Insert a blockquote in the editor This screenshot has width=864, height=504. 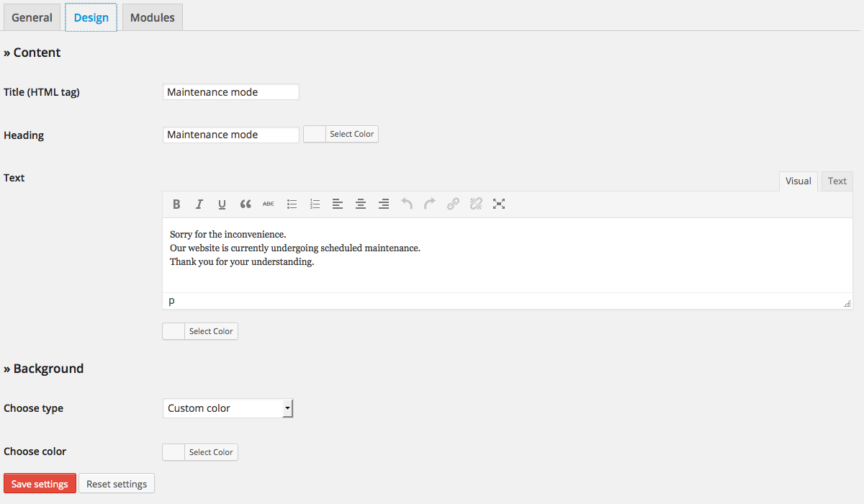click(246, 204)
